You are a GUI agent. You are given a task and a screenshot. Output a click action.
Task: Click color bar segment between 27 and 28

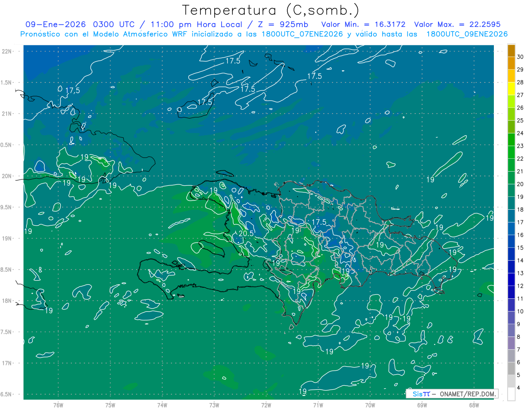(x=511, y=89)
